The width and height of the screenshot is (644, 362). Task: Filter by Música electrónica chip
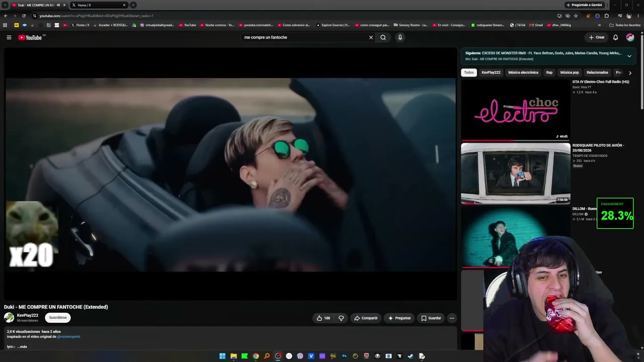pyautogui.click(x=523, y=72)
